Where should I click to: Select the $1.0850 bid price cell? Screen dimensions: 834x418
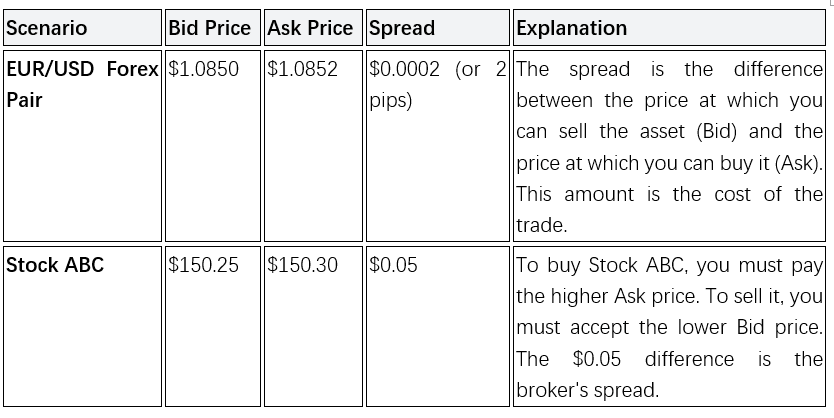point(204,70)
